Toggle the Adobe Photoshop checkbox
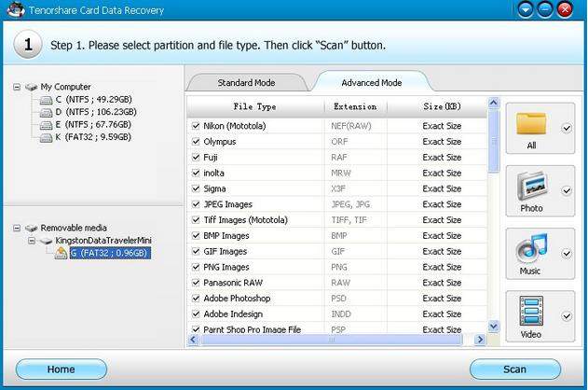588x390 pixels. tap(196, 299)
